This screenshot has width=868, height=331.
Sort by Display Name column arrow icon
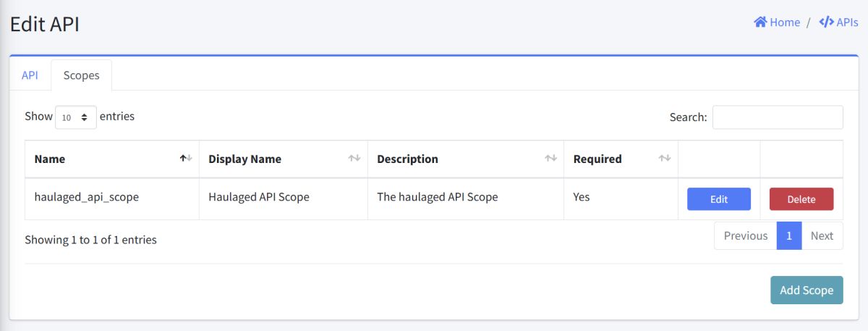click(x=354, y=159)
